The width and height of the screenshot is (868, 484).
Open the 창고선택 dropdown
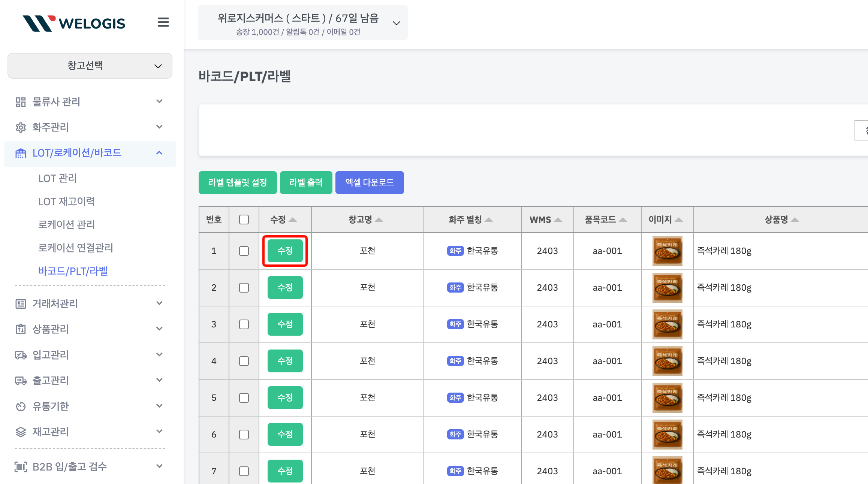(90, 66)
